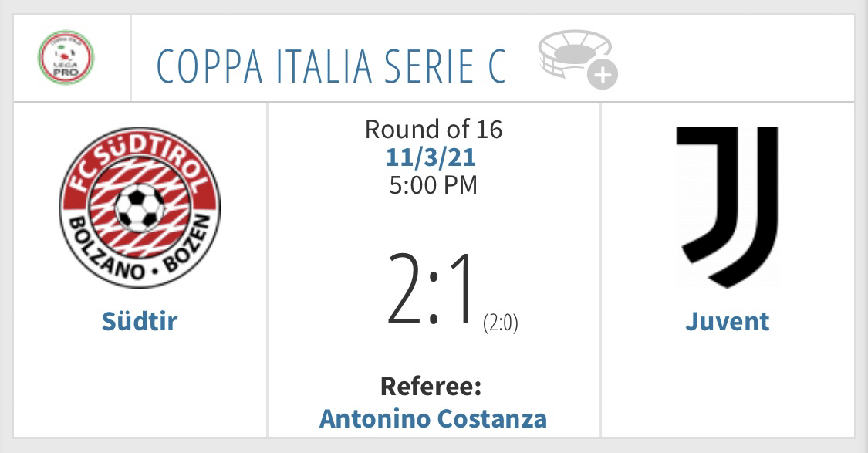Click the 2:1 final score
The width and height of the screenshot is (868, 453).
click(431, 290)
